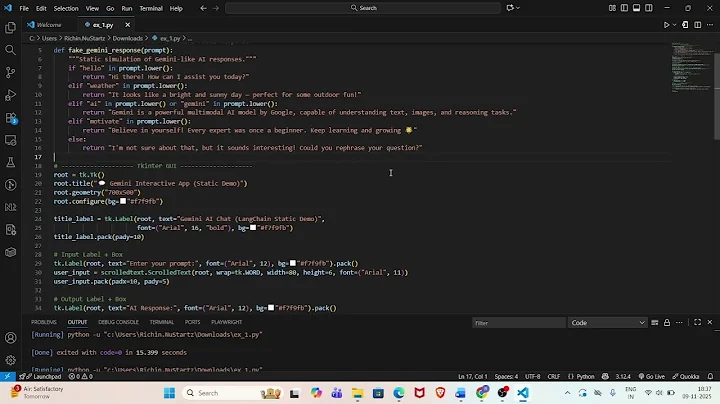Click the Filter input in output panel

coord(518,323)
